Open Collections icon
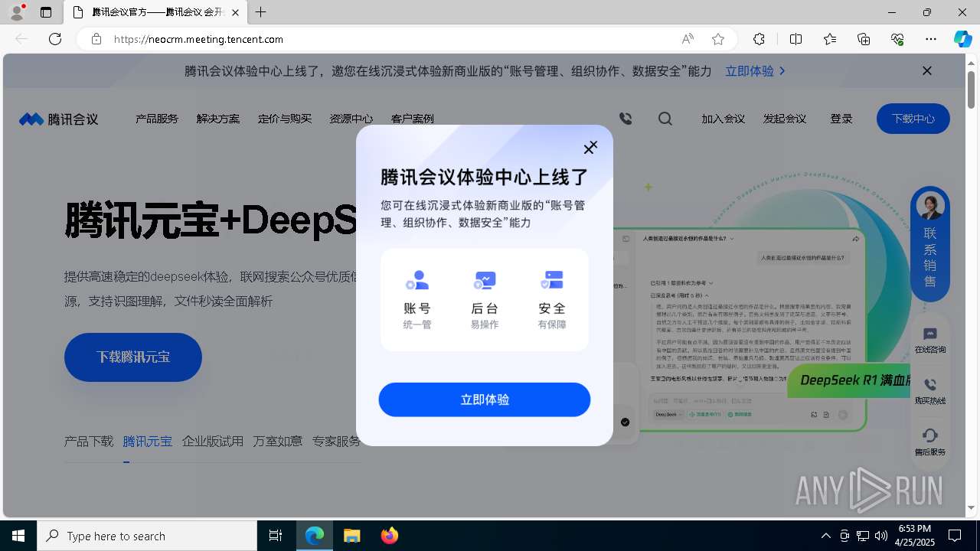Viewport: 980px width, 551px height. [x=864, y=39]
